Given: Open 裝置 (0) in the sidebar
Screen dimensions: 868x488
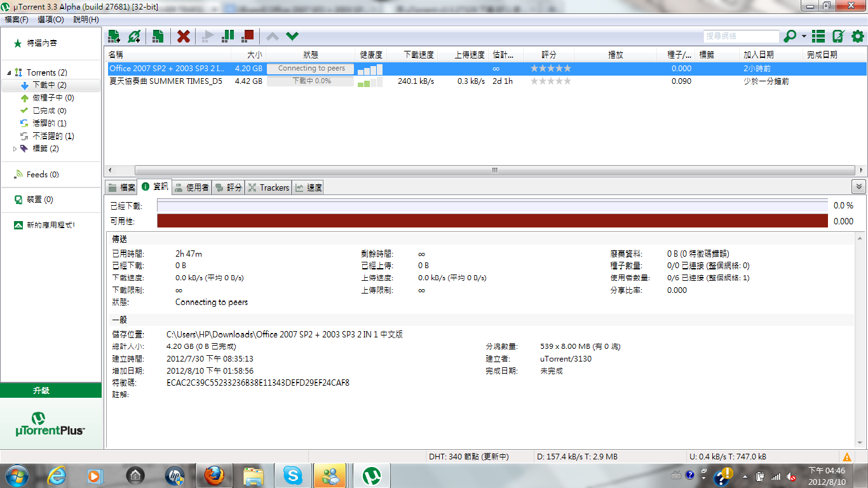Looking at the screenshot, I should (39, 200).
